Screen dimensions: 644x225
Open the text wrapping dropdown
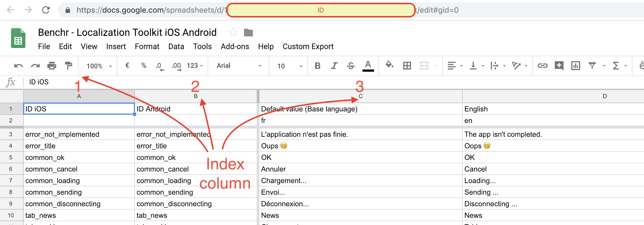[498, 66]
